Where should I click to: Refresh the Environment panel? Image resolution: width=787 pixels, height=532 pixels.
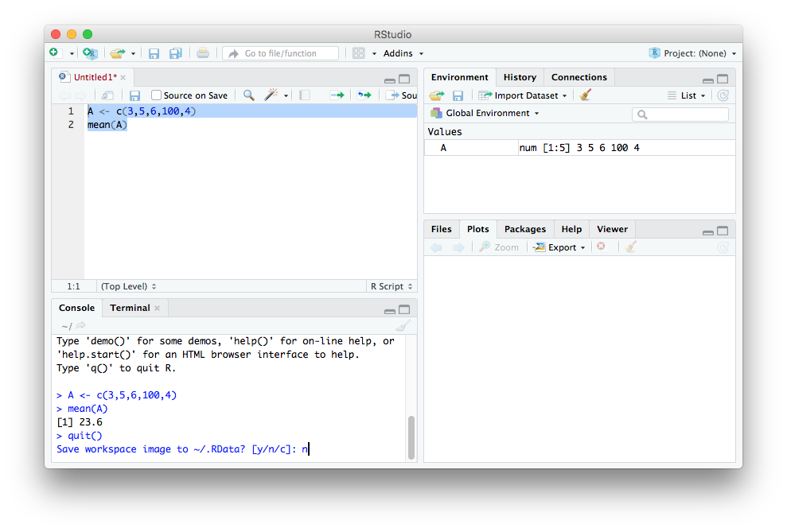722,95
